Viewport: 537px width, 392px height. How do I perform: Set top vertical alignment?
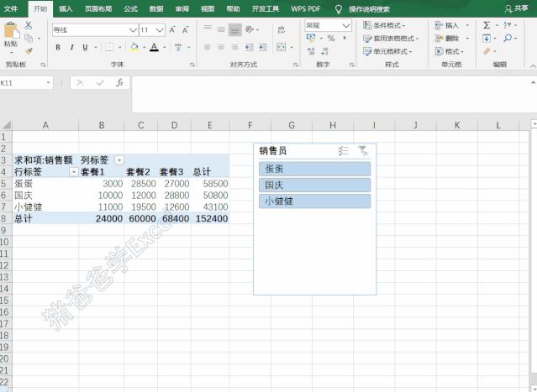click(208, 29)
